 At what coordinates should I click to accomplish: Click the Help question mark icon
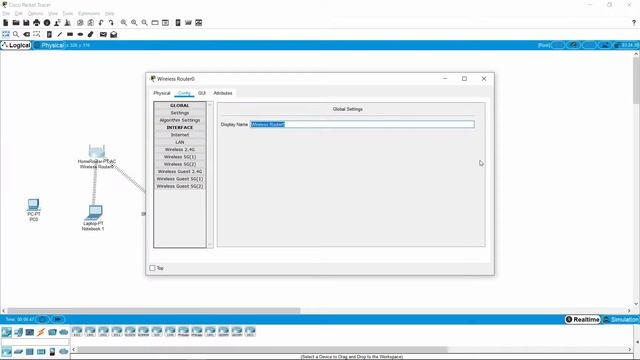click(634, 23)
